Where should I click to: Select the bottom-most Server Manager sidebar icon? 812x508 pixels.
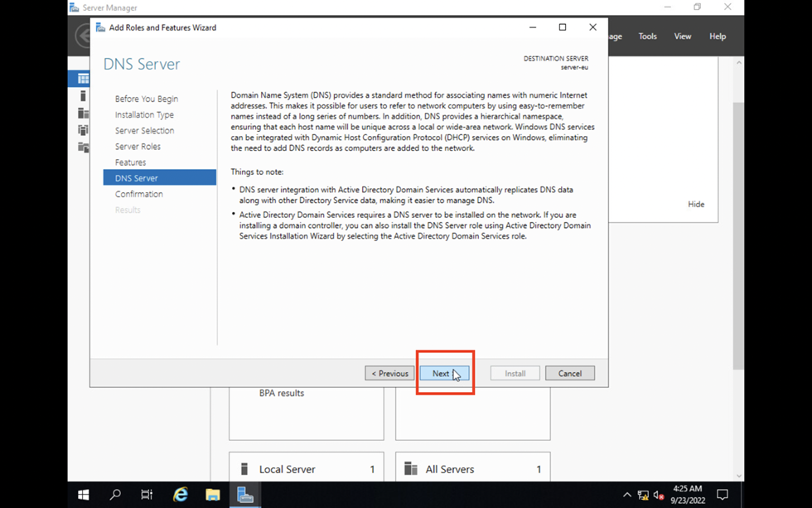(x=83, y=148)
